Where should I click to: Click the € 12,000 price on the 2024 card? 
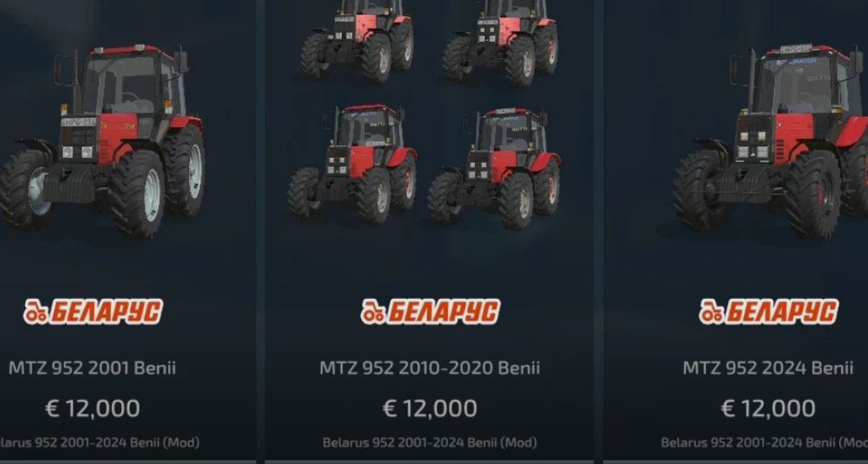point(768,409)
